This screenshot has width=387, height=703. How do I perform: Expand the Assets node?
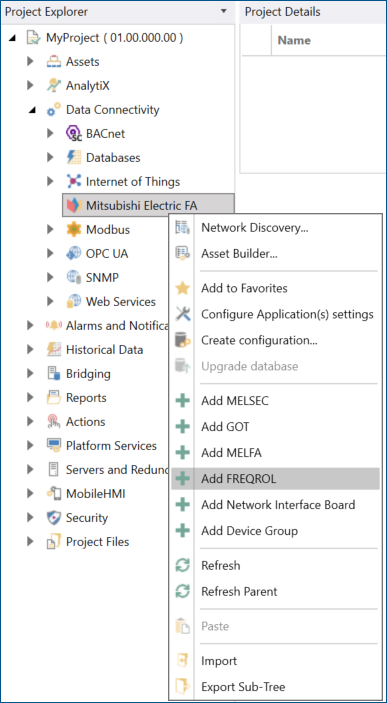click(30, 61)
